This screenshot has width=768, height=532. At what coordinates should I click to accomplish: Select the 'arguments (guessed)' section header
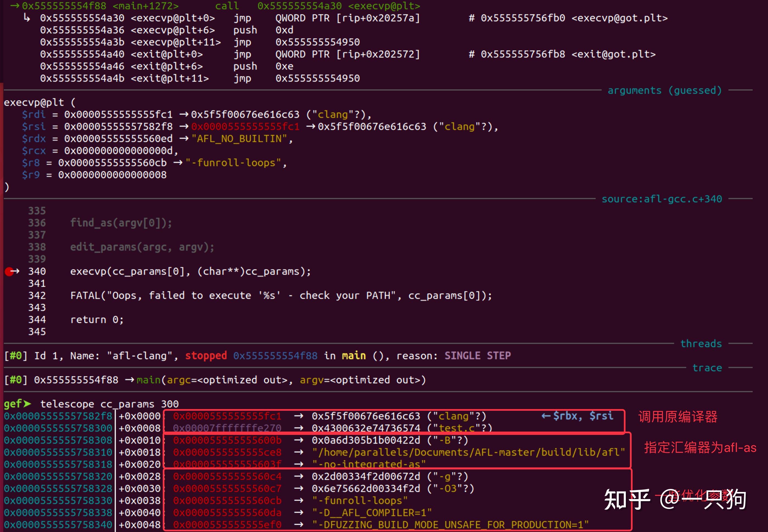click(x=664, y=90)
